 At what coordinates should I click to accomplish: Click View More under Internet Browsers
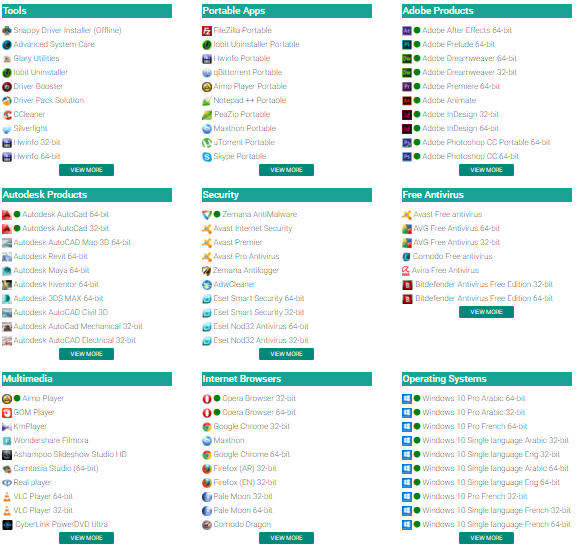coord(286,538)
